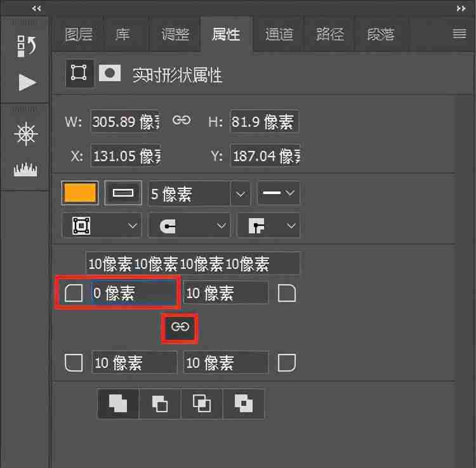The height and width of the screenshot is (468, 476).
Task: Open the stroke corner join dropdown
Action: (268, 225)
